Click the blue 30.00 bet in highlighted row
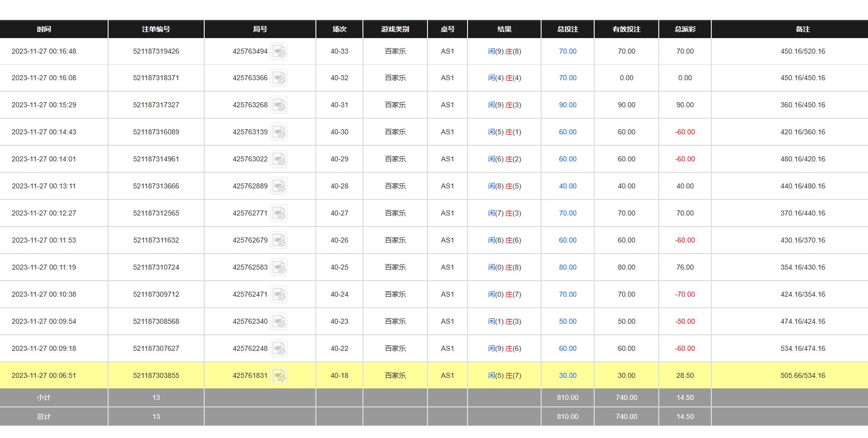Image resolution: width=868 pixels, height=438 pixels. click(568, 376)
